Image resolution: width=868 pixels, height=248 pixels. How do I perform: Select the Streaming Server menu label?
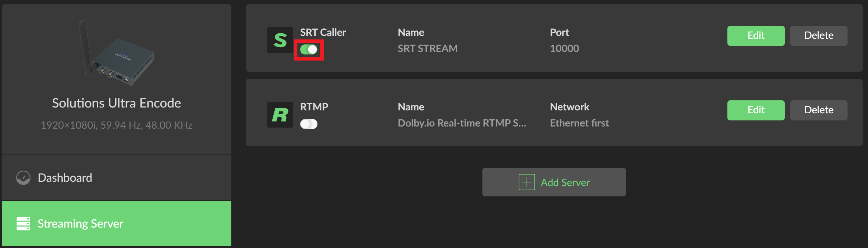80,224
